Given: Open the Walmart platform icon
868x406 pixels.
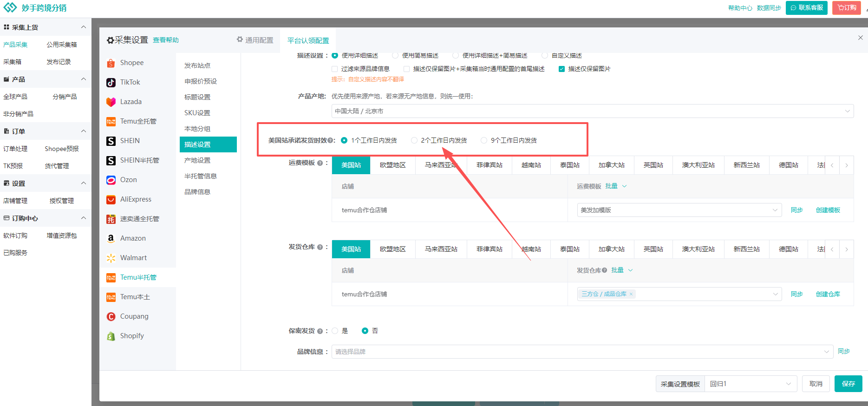Looking at the screenshot, I should pyautogui.click(x=111, y=258).
